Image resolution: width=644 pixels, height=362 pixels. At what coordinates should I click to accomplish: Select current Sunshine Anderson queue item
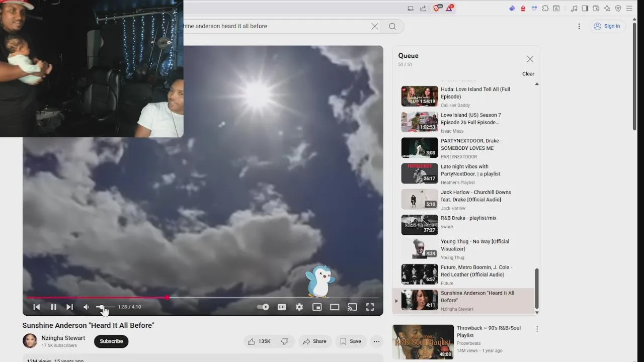tap(463, 300)
